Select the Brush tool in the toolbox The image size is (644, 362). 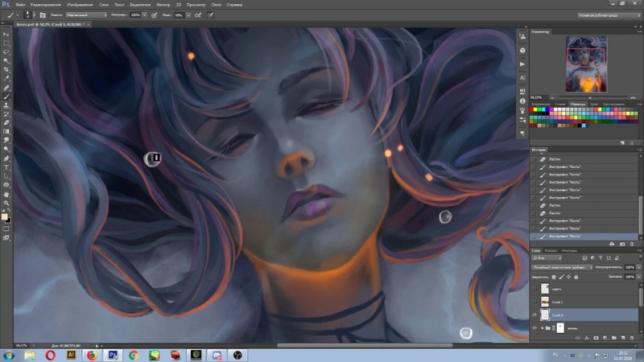pyautogui.click(x=6, y=97)
